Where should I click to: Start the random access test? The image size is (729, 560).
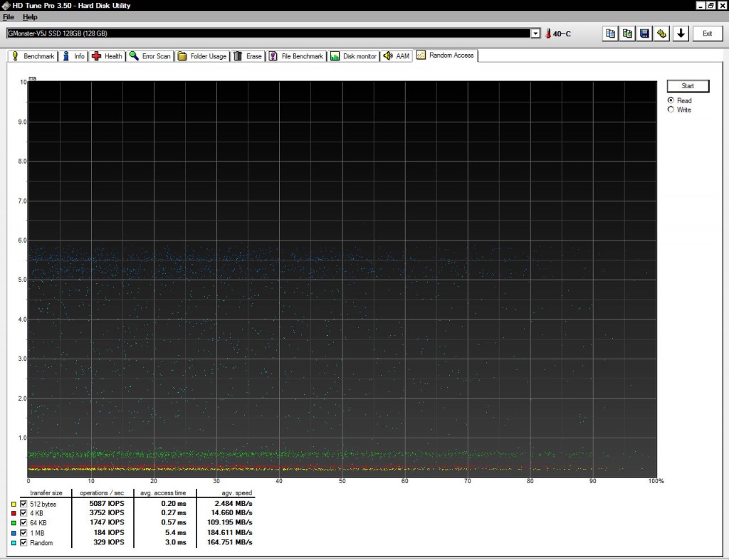click(688, 86)
